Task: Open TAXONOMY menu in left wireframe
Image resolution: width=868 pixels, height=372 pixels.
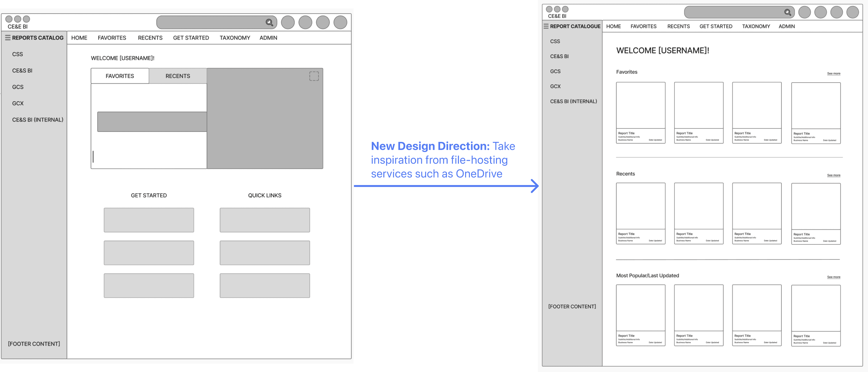Action: click(234, 38)
